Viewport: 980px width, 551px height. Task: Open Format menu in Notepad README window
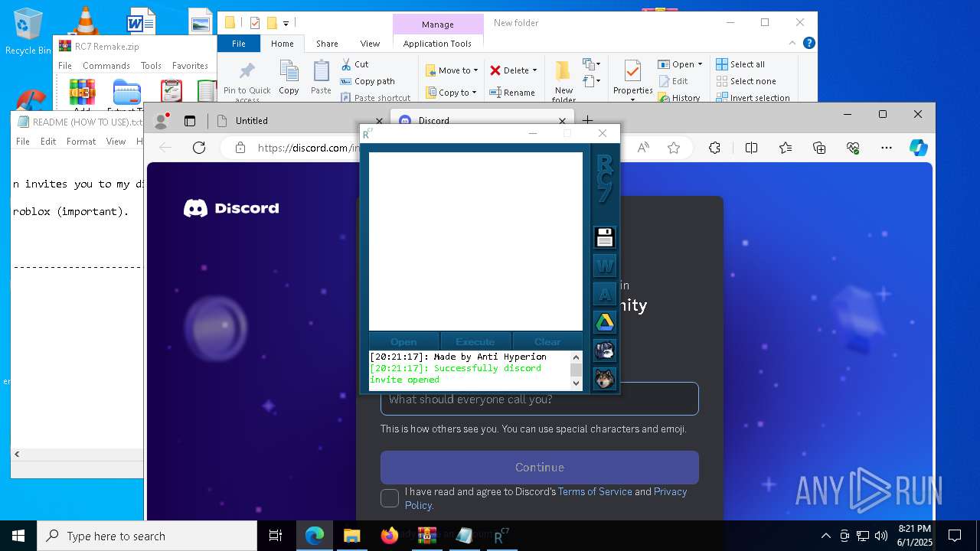[x=81, y=142]
